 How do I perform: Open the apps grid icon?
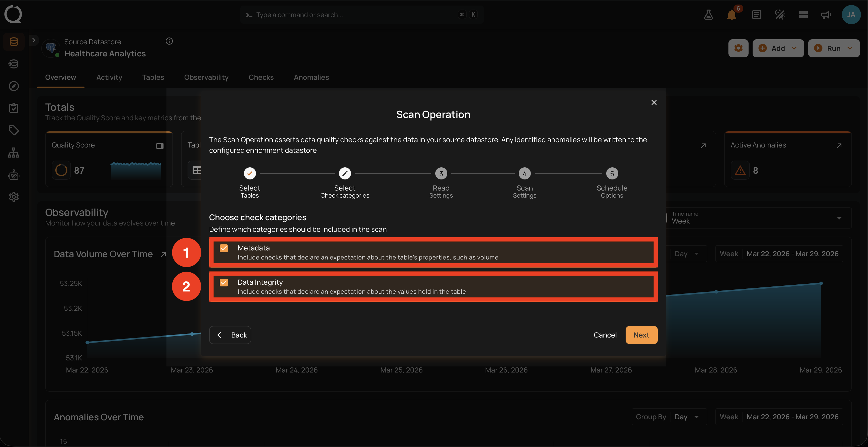803,15
